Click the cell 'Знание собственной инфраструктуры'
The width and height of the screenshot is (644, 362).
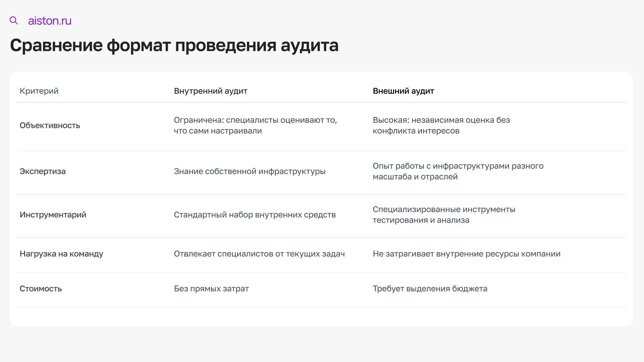tap(250, 171)
